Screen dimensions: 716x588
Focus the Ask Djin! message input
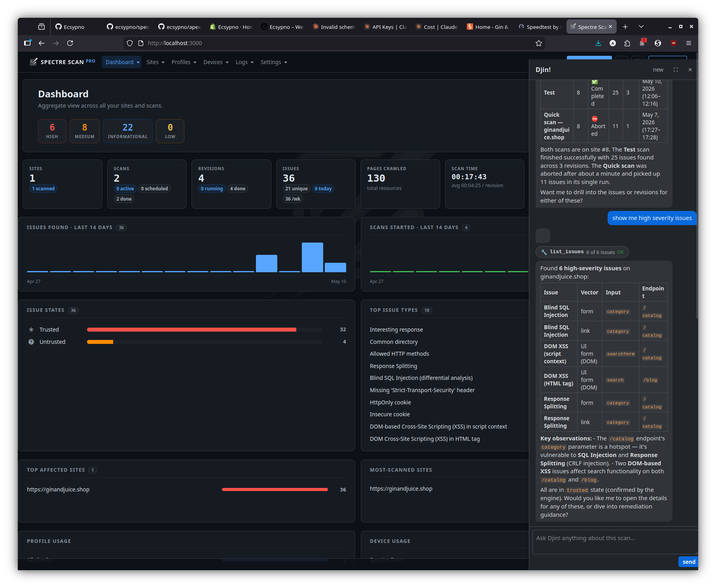[x=615, y=542]
